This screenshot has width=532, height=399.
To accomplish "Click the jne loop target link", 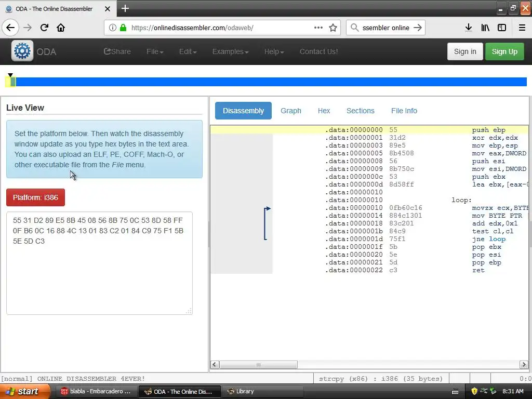I will pos(497,239).
